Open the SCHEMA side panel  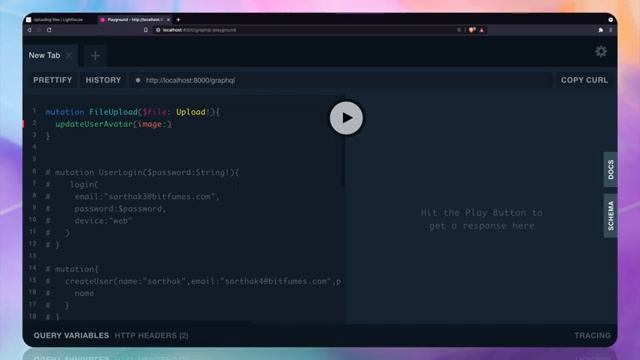point(611,216)
